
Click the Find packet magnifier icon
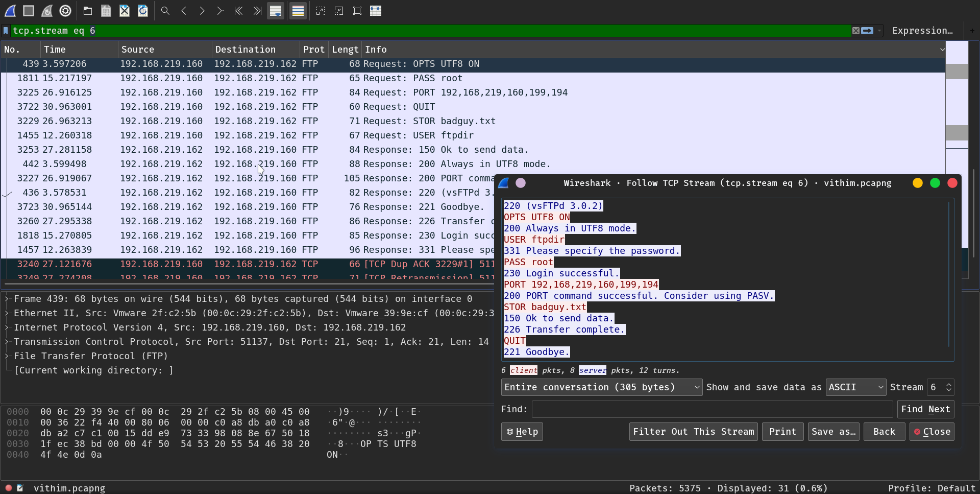[165, 11]
